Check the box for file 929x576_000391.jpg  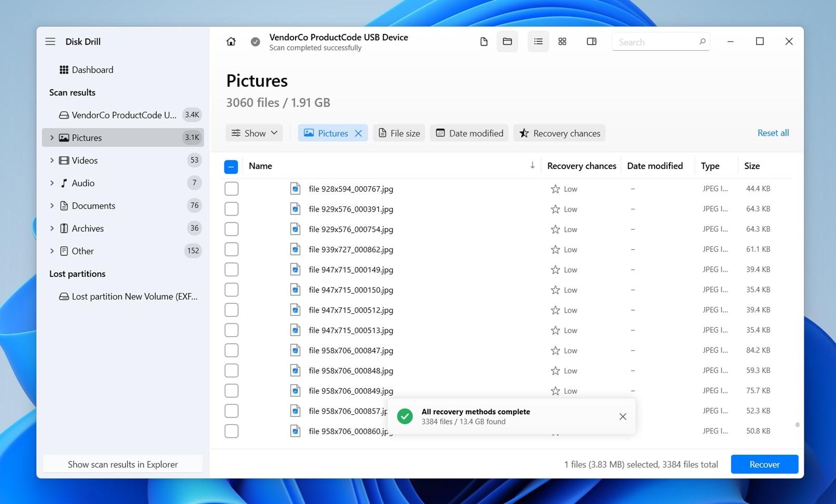(x=231, y=209)
